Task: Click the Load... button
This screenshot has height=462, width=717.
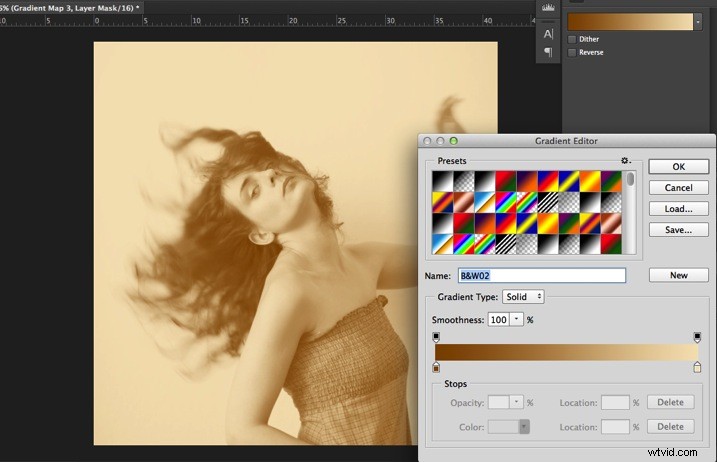Action: [679, 209]
